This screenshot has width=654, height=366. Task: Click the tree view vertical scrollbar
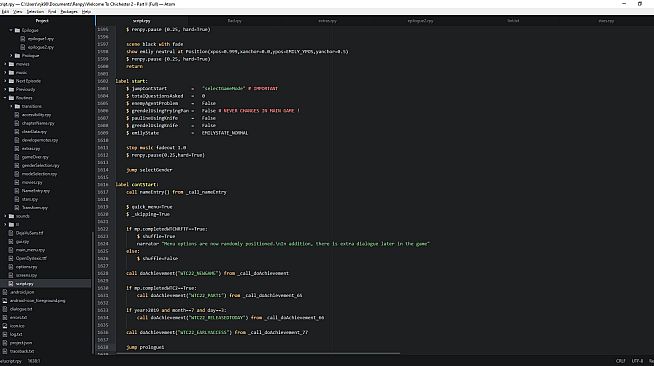click(92, 292)
